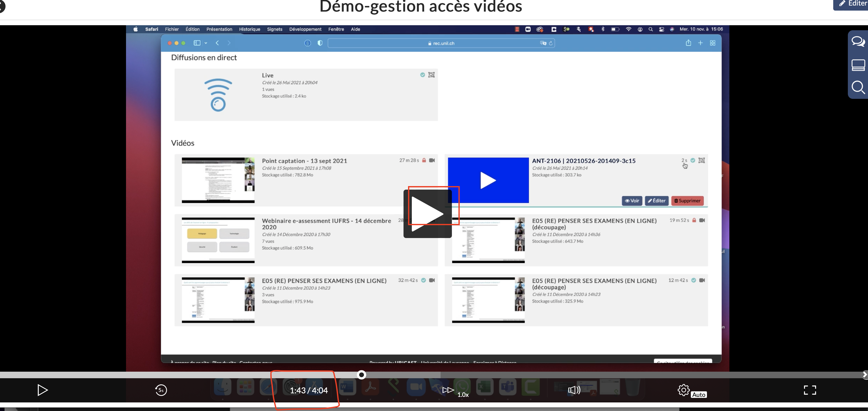Click the progress bar's unplayed gray section
This screenshot has width=868, height=411.
(607, 375)
